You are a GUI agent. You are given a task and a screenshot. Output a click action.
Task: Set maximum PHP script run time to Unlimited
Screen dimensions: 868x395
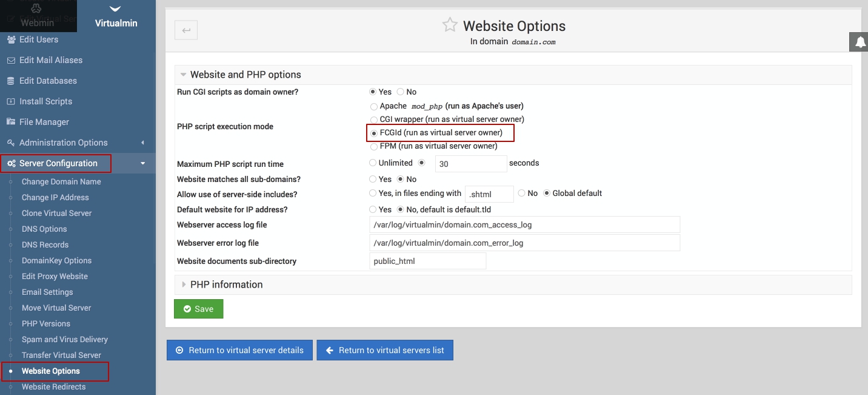click(x=373, y=163)
